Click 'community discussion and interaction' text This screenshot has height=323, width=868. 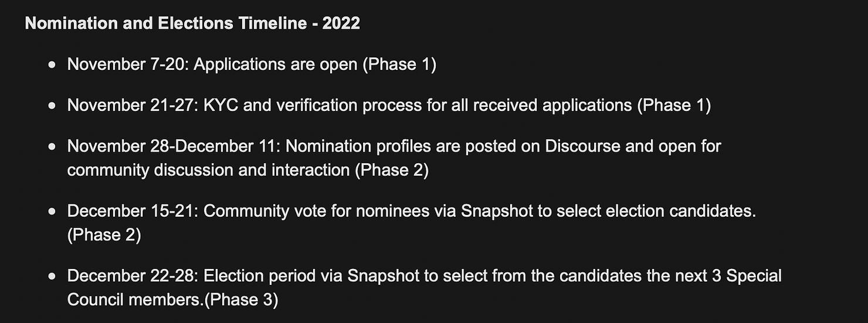(208, 170)
